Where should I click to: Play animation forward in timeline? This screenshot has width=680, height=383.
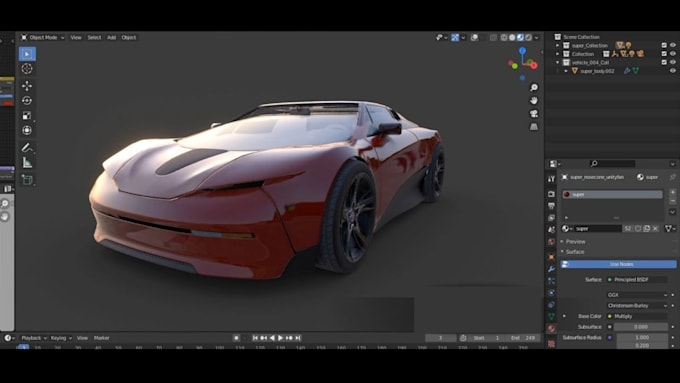281,338
